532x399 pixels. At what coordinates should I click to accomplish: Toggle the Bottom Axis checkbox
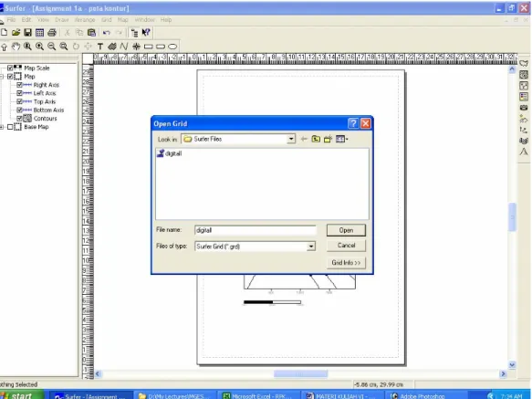tap(19, 110)
